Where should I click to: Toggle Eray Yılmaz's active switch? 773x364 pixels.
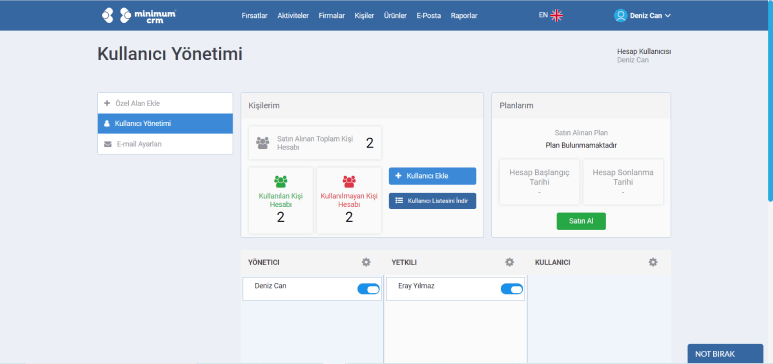point(512,289)
